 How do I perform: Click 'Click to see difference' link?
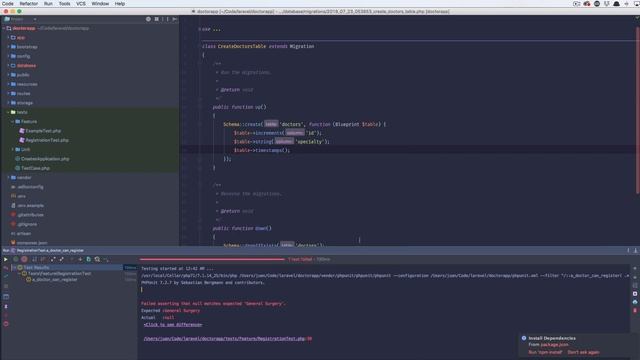pos(173,324)
